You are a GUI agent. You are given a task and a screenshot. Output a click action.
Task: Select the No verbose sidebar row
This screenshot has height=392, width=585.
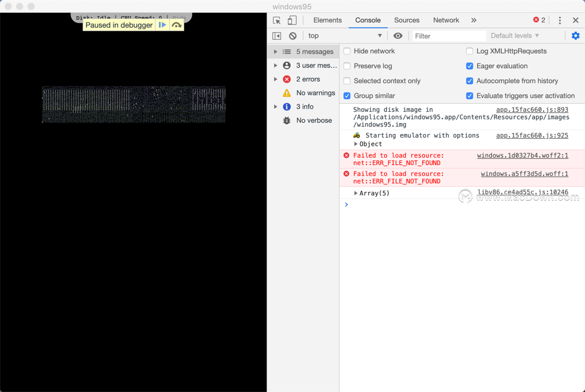[x=303, y=120]
